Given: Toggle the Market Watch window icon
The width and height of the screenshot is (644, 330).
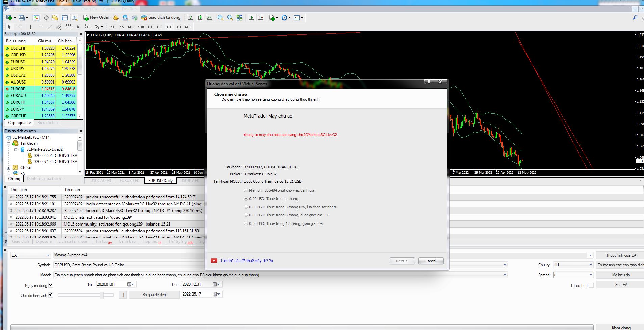Looking at the screenshot, I should click(36, 18).
